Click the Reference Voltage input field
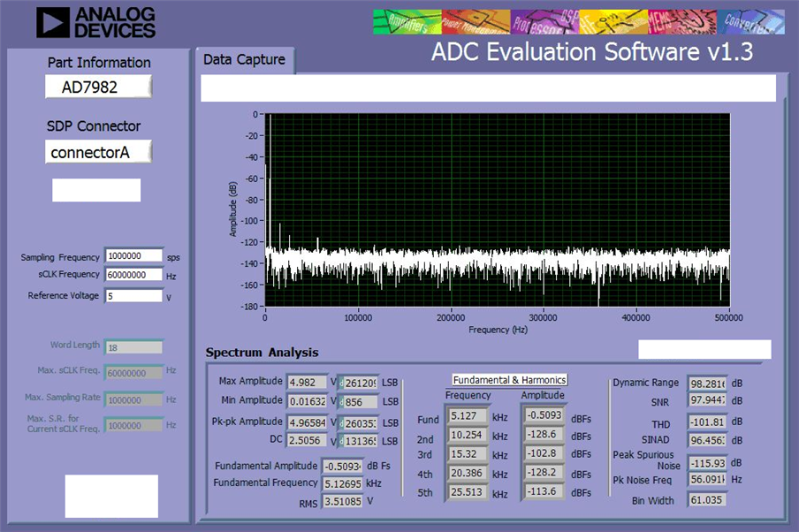The image size is (799, 532). click(134, 295)
